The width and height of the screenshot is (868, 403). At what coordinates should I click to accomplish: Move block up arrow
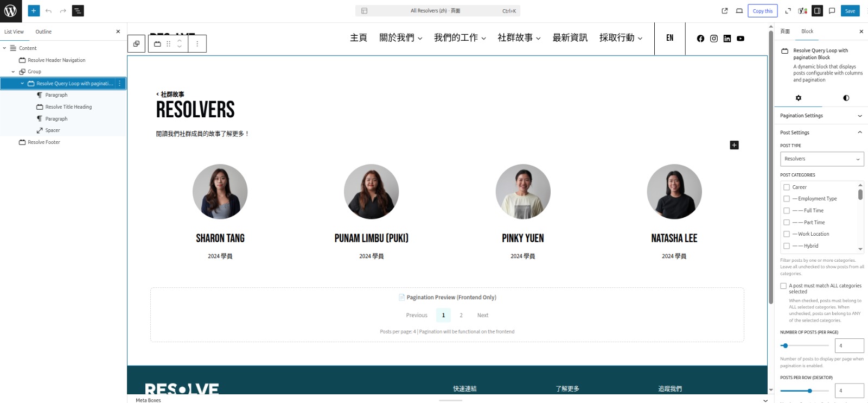pos(180,40)
